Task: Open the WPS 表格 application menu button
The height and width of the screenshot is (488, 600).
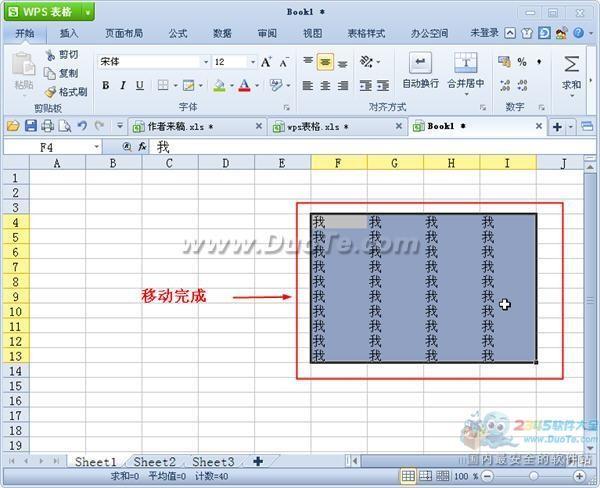Action: [48, 11]
